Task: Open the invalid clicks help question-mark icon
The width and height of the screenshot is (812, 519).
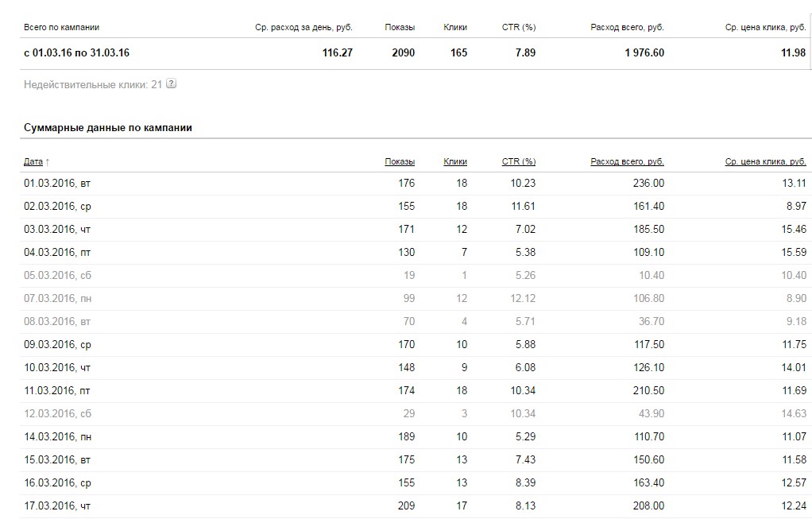Action: tap(171, 83)
